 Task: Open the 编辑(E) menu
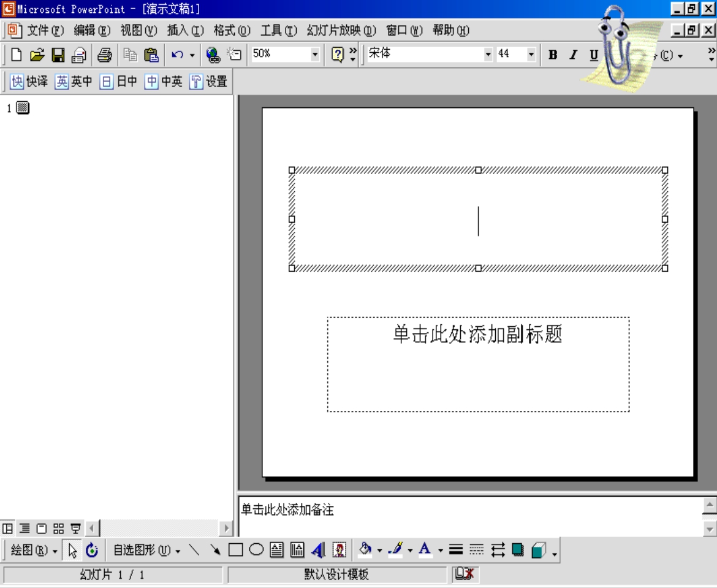click(92, 31)
